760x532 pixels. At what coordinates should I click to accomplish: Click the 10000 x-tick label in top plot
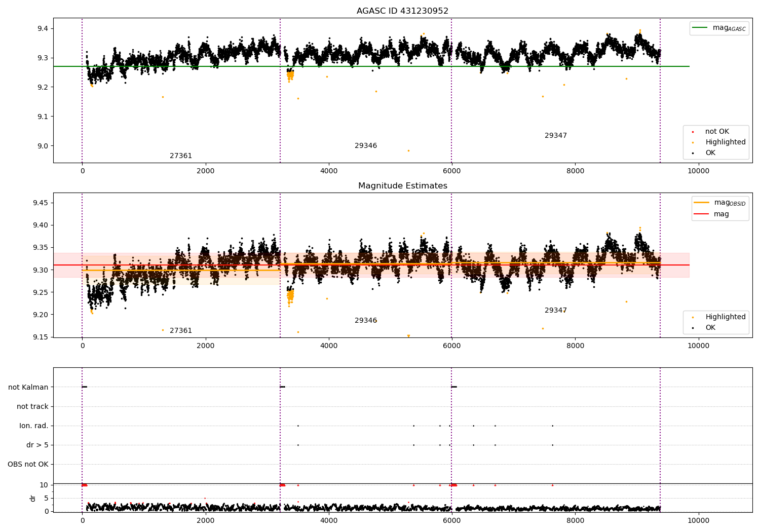pyautogui.click(x=698, y=171)
